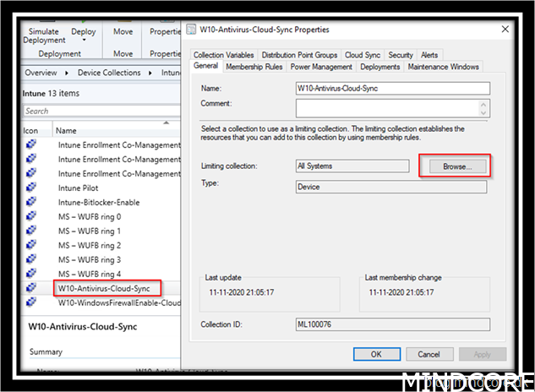Sort the list by the Name column header

pyautogui.click(x=66, y=131)
